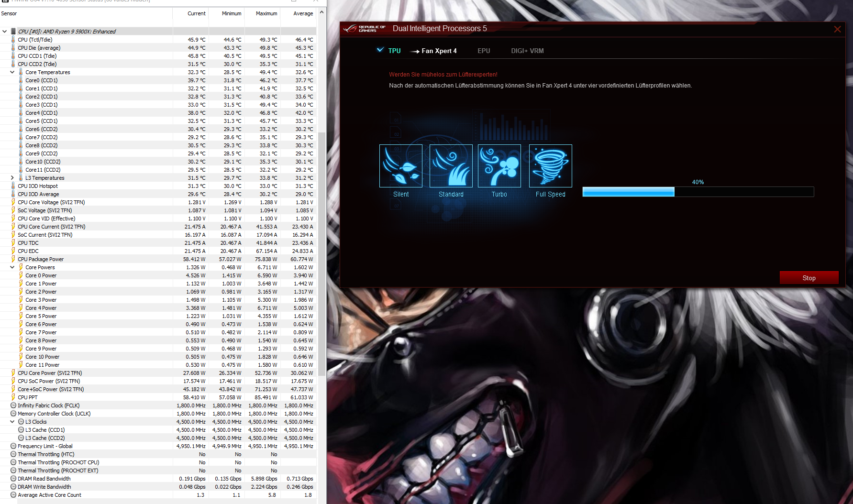Click the ROG Republic of Gamers logo
The width and height of the screenshot is (853, 504).
[365, 29]
